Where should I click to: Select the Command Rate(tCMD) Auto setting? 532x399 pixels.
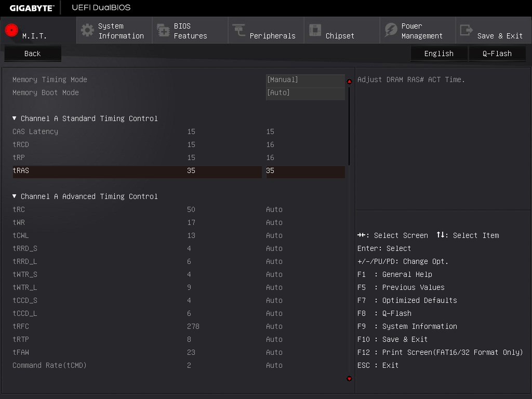[x=274, y=365]
